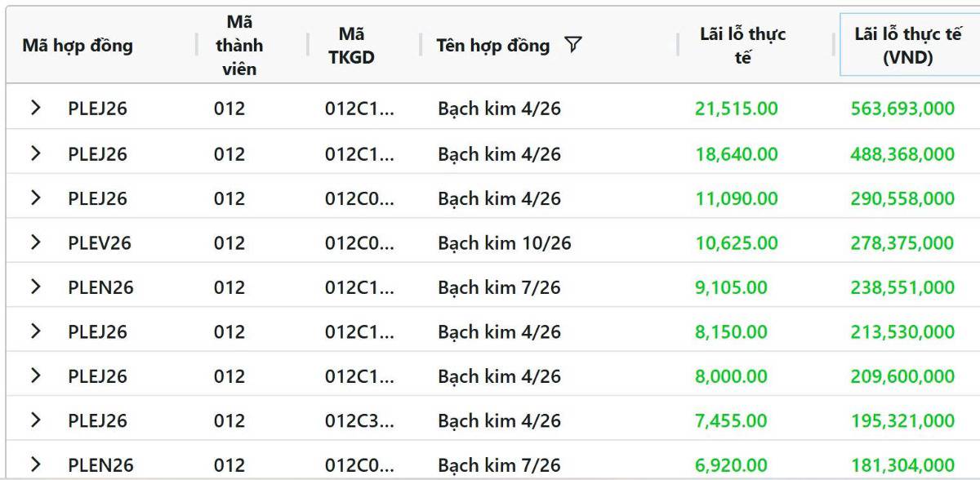Viewport: 980px width, 480px height.
Task: Select the 21,515.00 profit value
Action: click(x=737, y=109)
